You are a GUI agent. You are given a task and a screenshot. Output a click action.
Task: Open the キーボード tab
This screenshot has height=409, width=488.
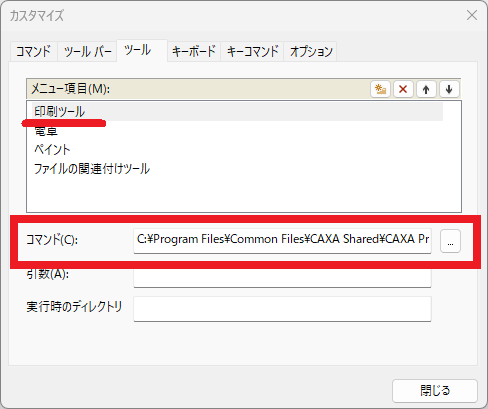(x=194, y=51)
